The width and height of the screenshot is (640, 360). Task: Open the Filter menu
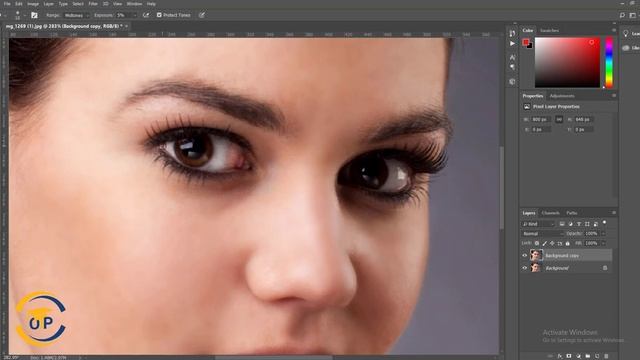[93, 4]
